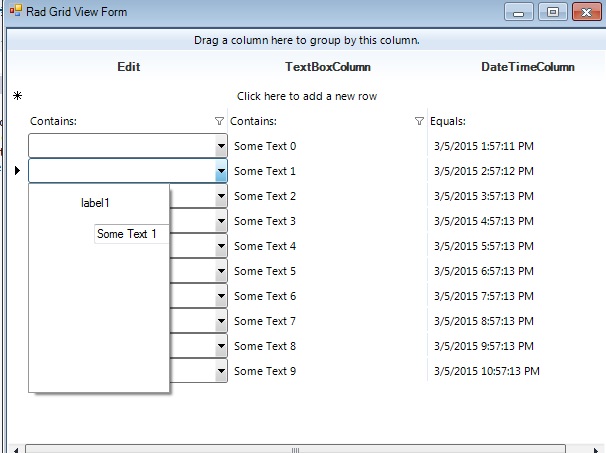Expand the dropdown arrow beside Some Text 9
This screenshot has width=606, height=453.
221,371
